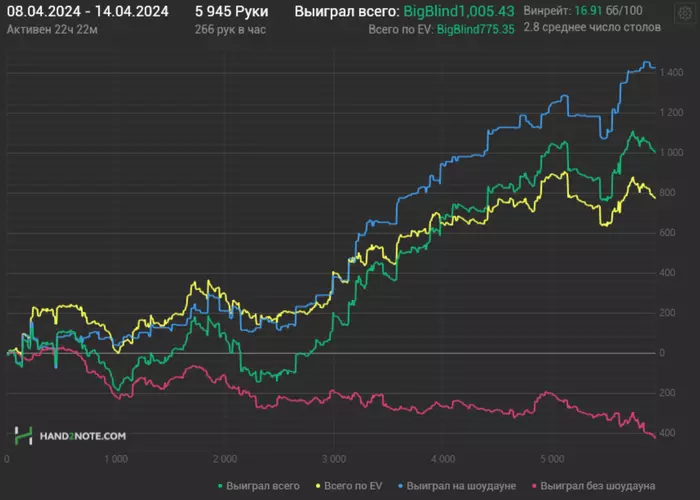Viewport: 700px width, 500px height.
Task: Click the winrate value 16.91
Action: (576, 11)
